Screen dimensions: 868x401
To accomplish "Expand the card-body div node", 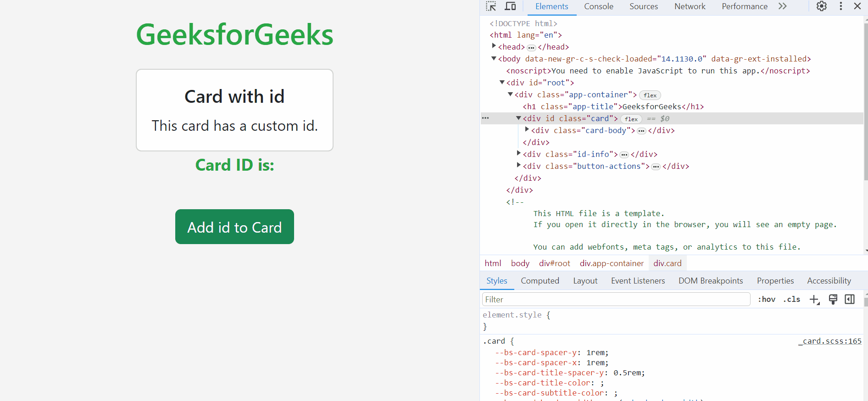I will [x=527, y=130].
